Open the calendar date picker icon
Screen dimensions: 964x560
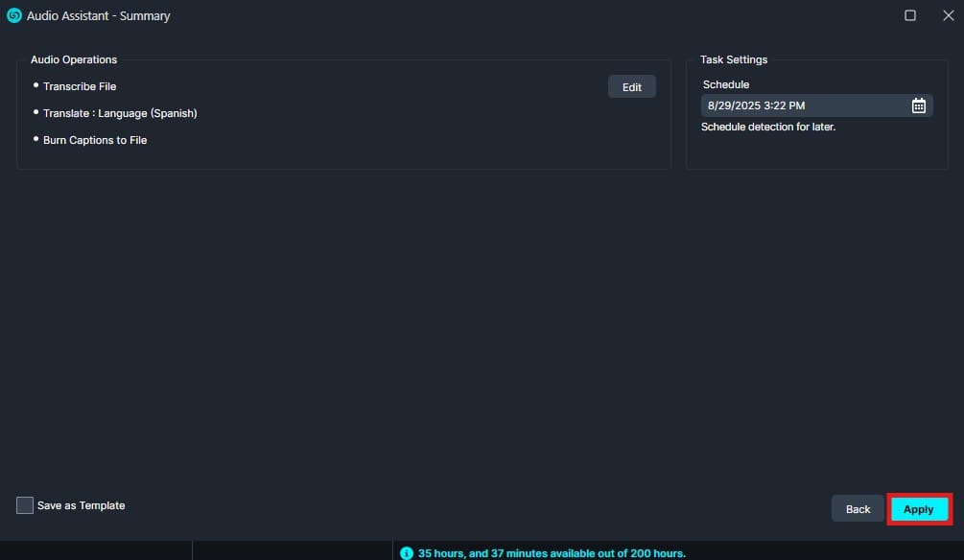click(x=918, y=106)
